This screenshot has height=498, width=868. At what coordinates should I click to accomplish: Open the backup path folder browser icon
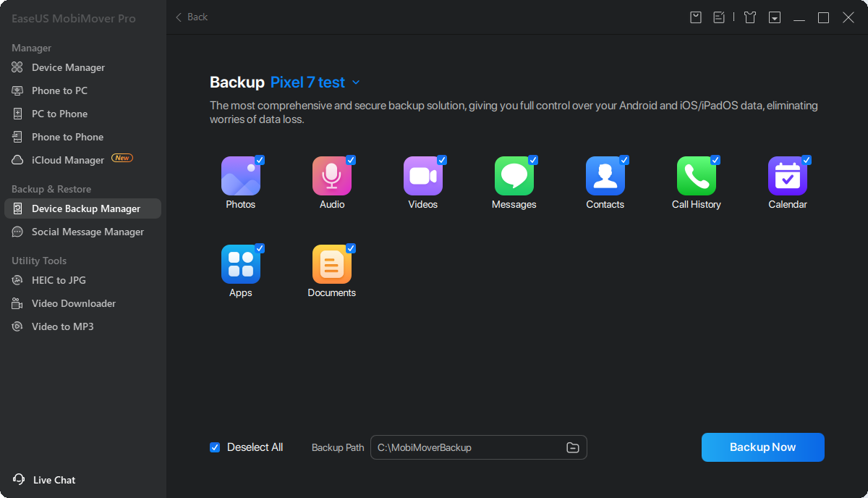(x=572, y=447)
